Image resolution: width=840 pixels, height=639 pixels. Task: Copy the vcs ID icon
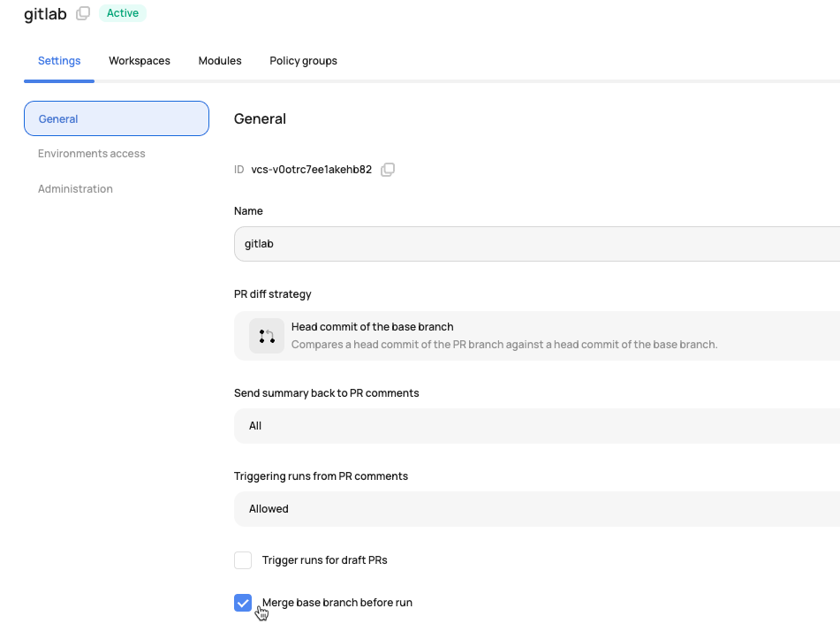[x=388, y=170]
